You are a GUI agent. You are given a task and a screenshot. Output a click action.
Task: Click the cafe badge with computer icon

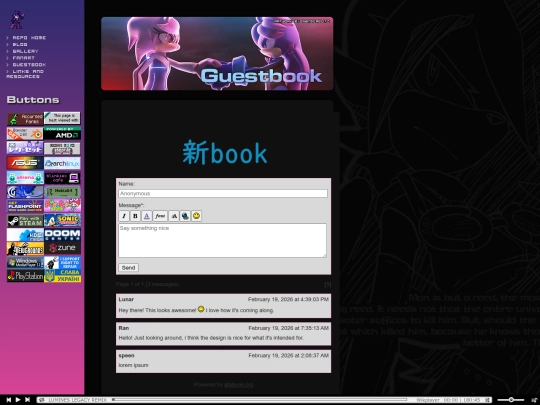point(62,178)
